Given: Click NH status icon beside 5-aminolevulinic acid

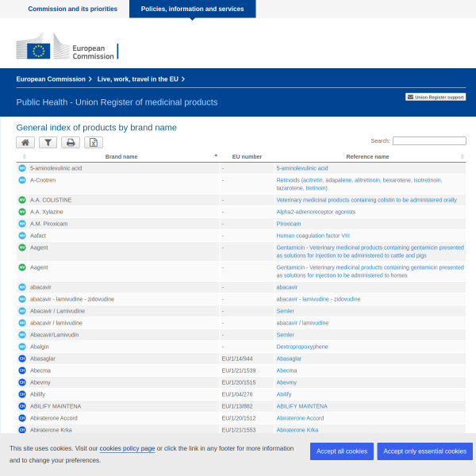Looking at the screenshot, I should tap(22, 168).
